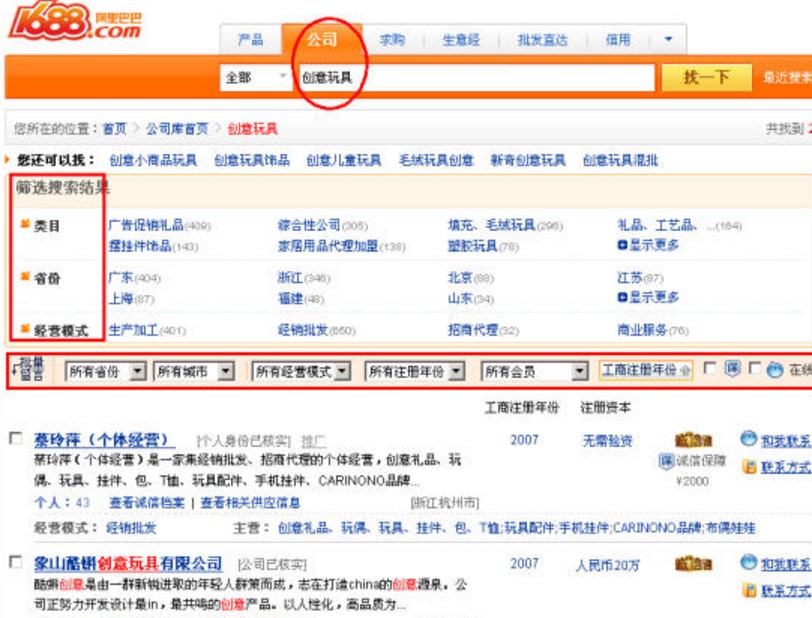The width and height of the screenshot is (812, 618).
Task: Click the search box containing 创意玩具
Action: tap(475, 78)
